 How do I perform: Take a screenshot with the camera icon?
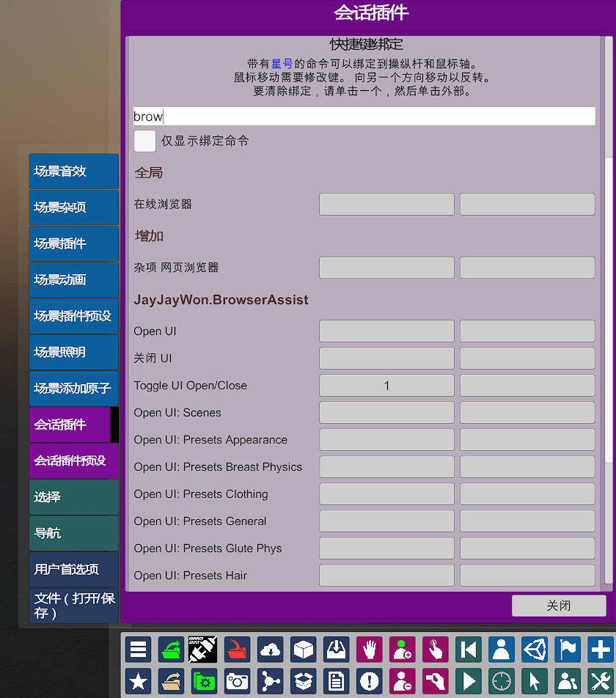click(237, 681)
